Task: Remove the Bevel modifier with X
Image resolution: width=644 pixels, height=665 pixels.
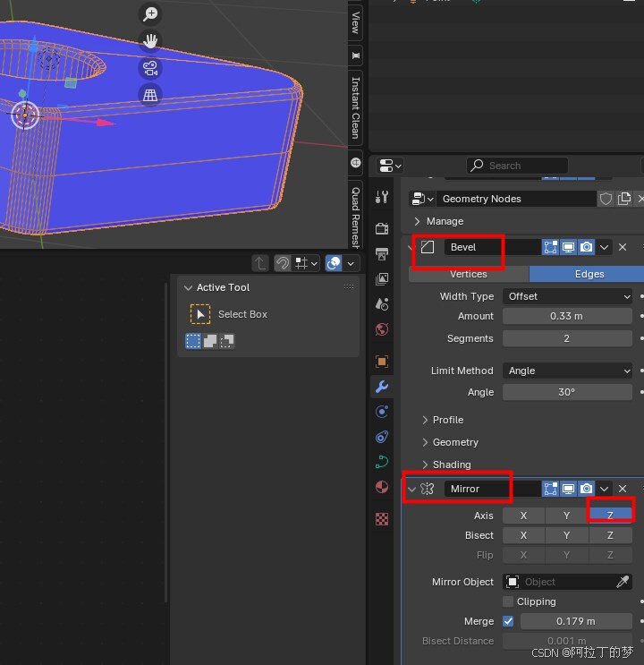Action: point(623,247)
